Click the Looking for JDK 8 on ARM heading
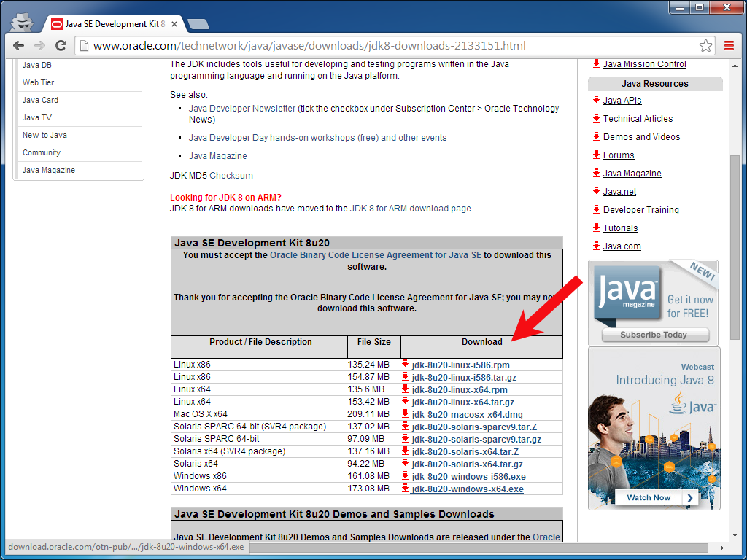The image size is (747, 560). 226,197
